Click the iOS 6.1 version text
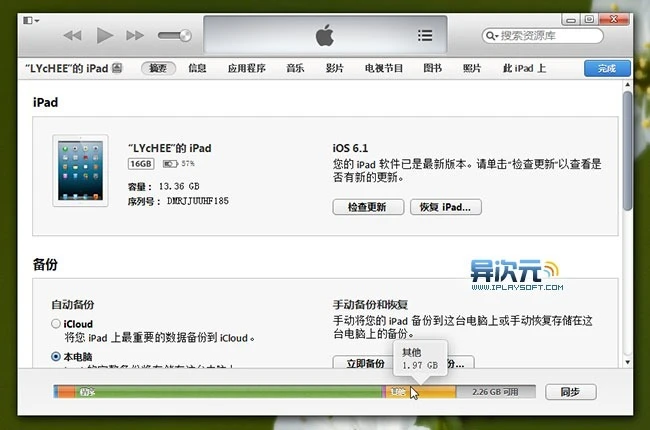This screenshot has width=650, height=430. coord(350,148)
